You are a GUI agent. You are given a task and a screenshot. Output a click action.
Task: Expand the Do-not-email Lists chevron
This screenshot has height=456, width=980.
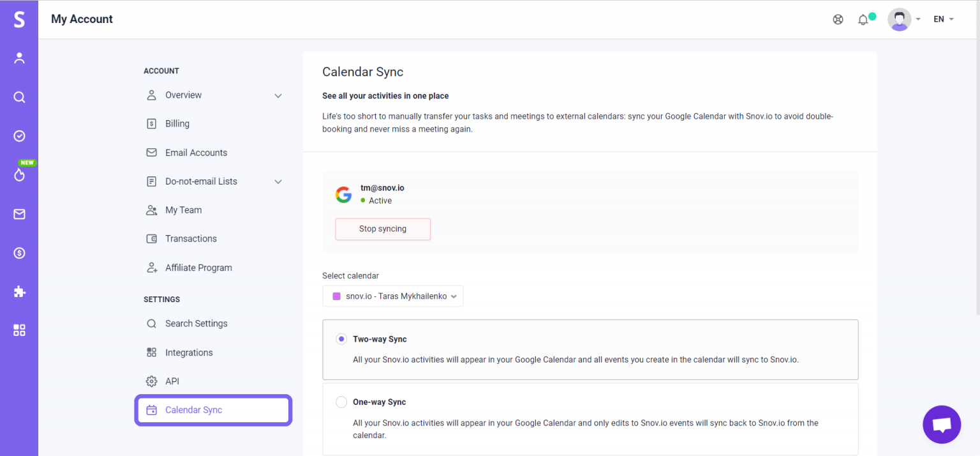278,182
